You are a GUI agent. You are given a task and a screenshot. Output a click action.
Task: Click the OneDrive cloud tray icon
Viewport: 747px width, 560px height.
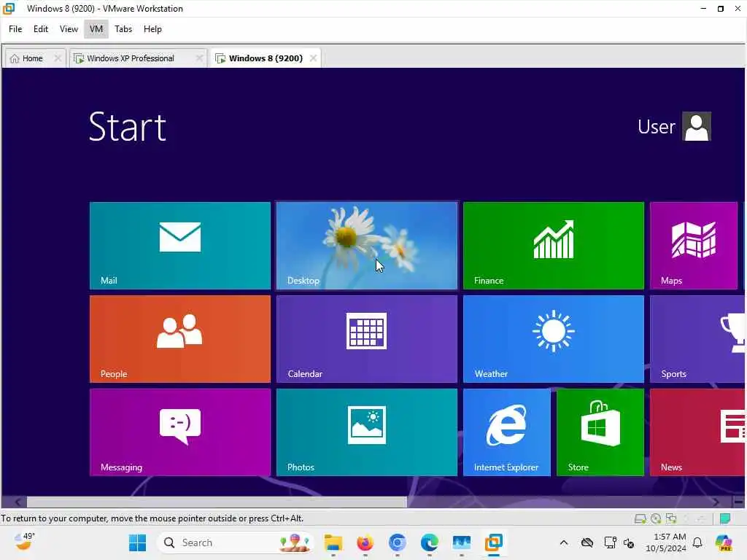coord(587,542)
